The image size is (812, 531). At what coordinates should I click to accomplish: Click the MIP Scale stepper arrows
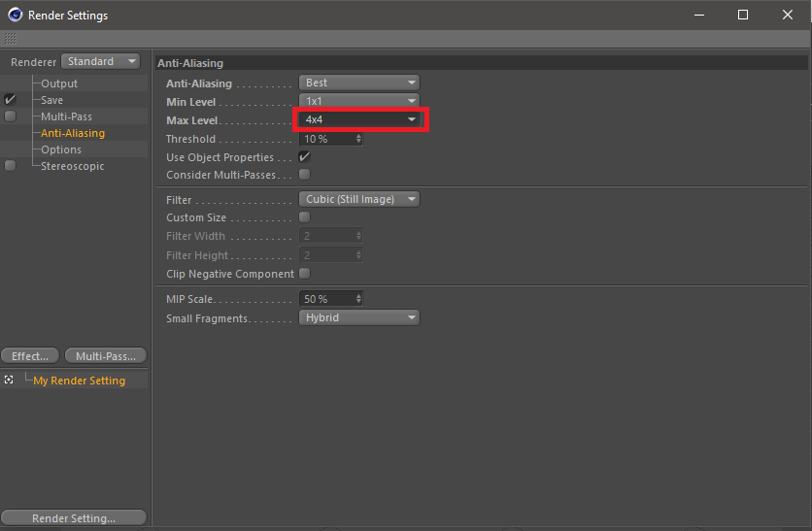click(x=358, y=299)
